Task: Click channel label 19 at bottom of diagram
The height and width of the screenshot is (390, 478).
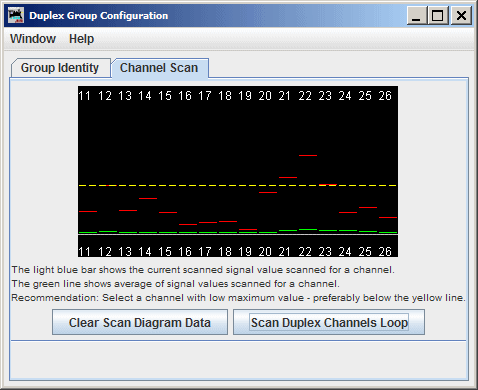Action: coord(245,252)
